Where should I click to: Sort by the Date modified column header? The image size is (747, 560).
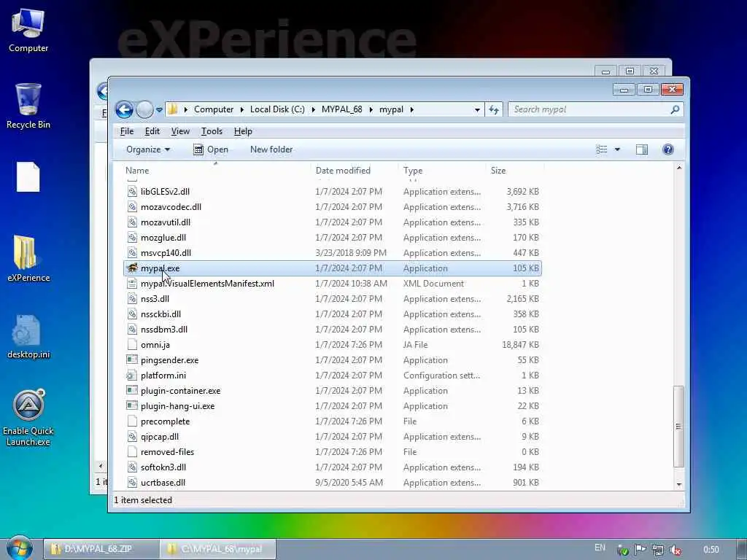pos(355,171)
